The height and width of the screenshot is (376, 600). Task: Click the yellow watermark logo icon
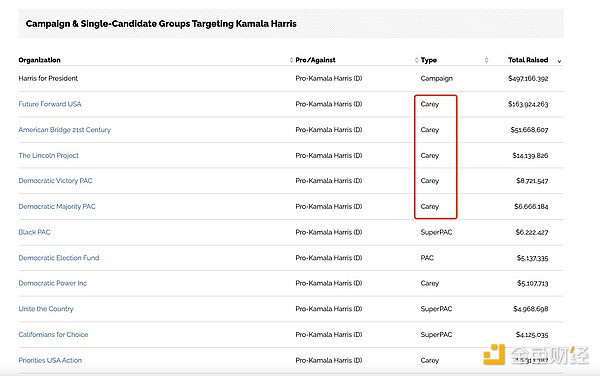494,355
